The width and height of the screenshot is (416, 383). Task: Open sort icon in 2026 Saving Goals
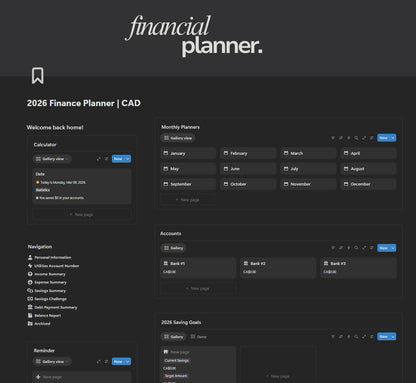click(341, 337)
